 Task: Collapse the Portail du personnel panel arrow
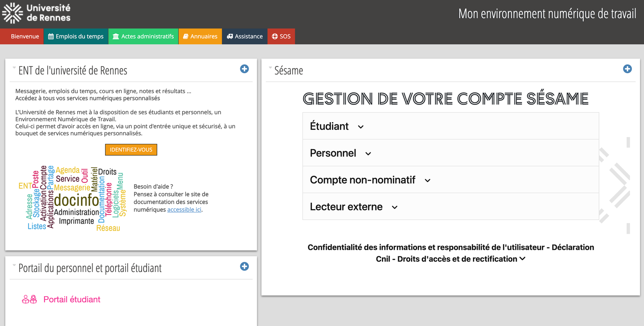[14, 265]
